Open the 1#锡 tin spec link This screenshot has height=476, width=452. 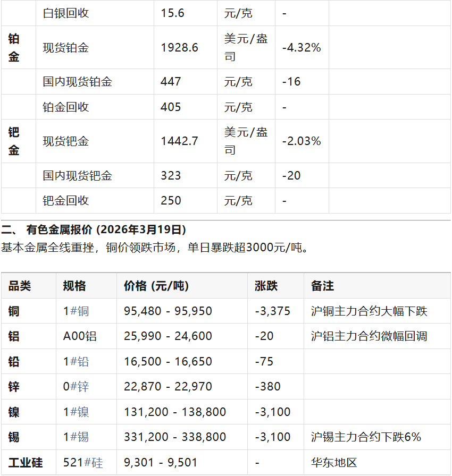click(x=76, y=437)
